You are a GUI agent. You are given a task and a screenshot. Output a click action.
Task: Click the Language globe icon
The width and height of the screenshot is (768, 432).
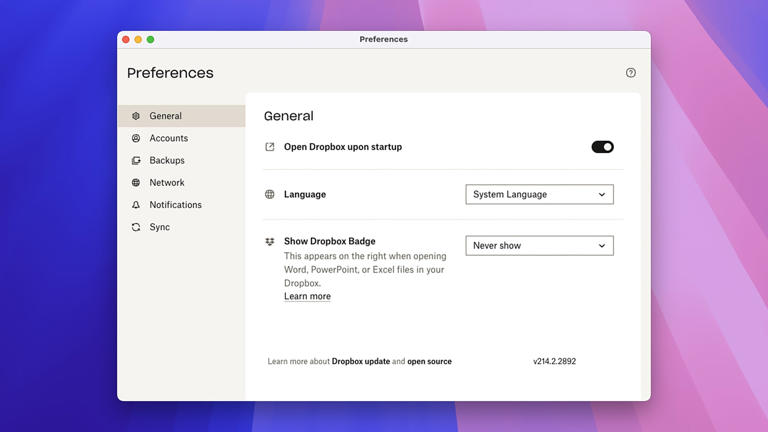pyautogui.click(x=269, y=194)
